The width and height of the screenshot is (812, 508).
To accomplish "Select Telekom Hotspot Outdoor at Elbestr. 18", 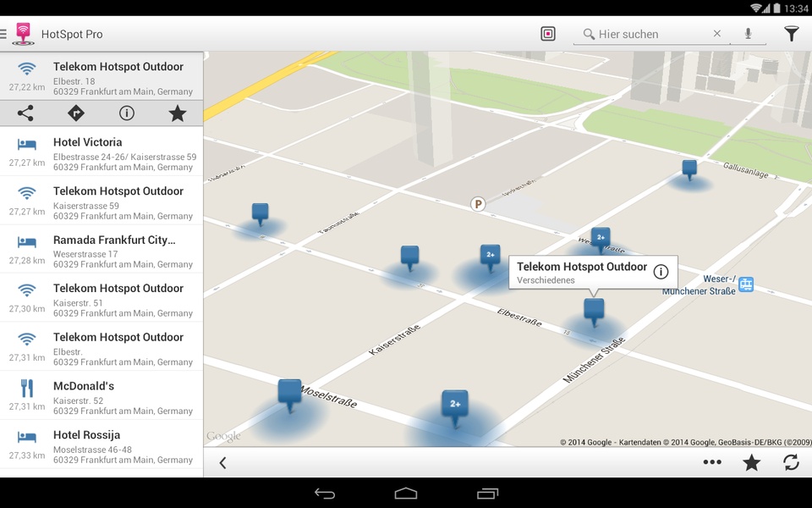I will coord(101,76).
